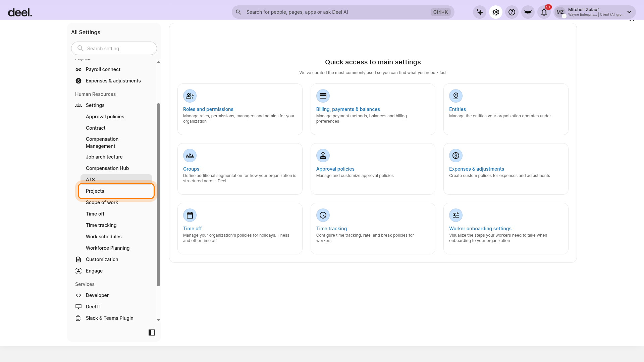This screenshot has height=362, width=644.
Task: Click the Developer code brackets icon
Action: click(78, 295)
